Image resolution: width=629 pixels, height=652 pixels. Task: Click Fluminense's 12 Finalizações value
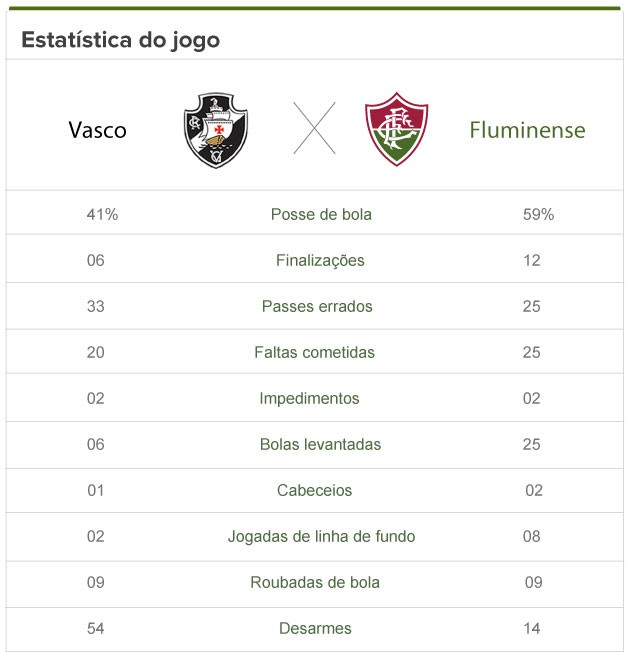[x=531, y=260]
